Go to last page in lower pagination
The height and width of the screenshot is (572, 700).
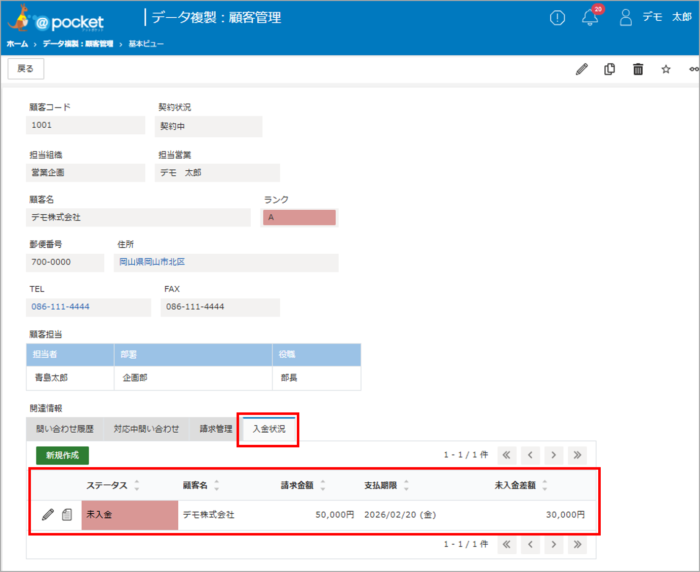pyautogui.click(x=577, y=544)
